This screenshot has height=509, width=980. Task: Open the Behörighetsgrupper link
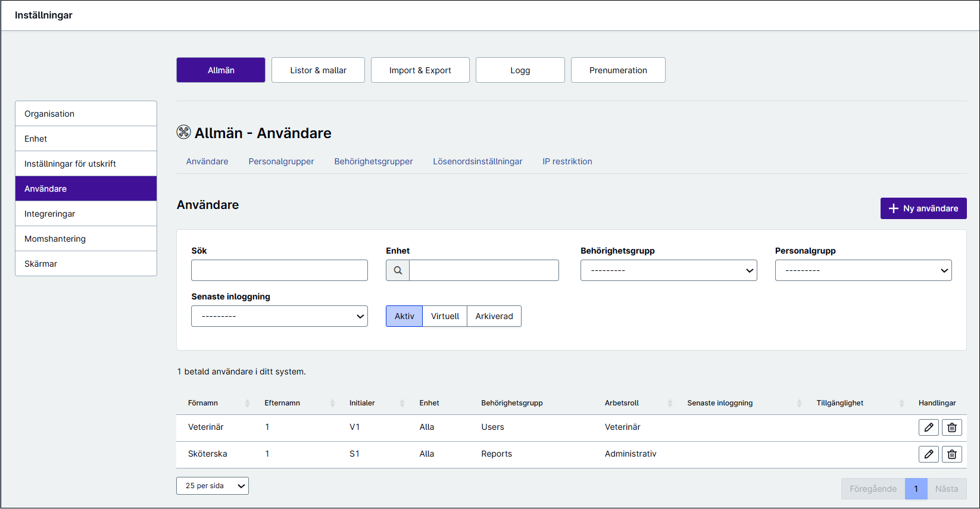coord(373,161)
